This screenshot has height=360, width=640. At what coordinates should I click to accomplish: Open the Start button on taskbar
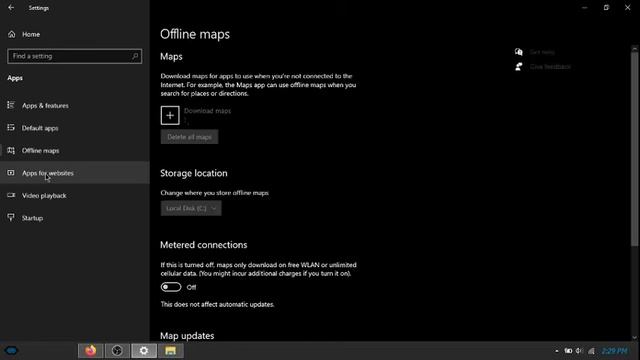[11, 351]
